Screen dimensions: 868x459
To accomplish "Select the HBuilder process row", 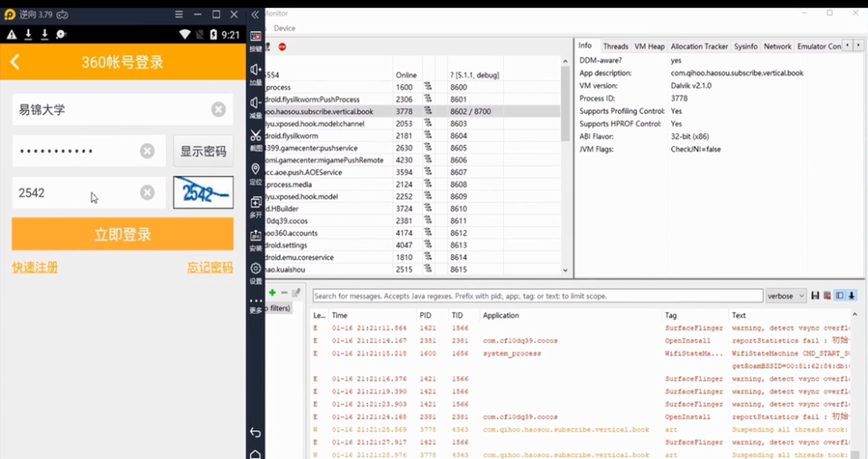I will pyautogui.click(x=412, y=209).
